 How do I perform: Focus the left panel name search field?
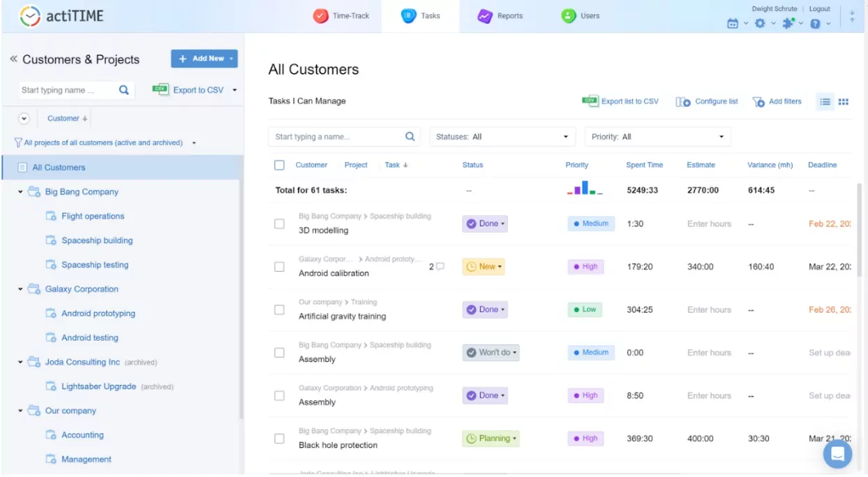tap(68, 90)
